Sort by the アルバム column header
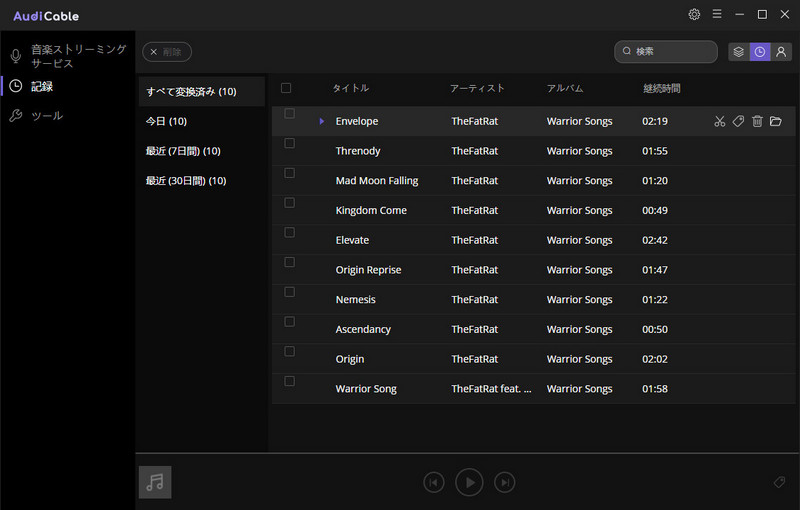800x510 pixels. click(565, 88)
